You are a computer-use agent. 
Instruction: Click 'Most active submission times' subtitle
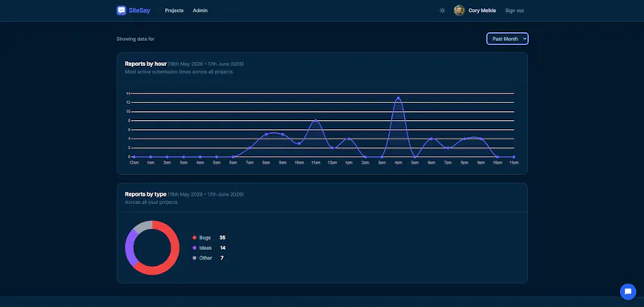pyautogui.click(x=179, y=72)
